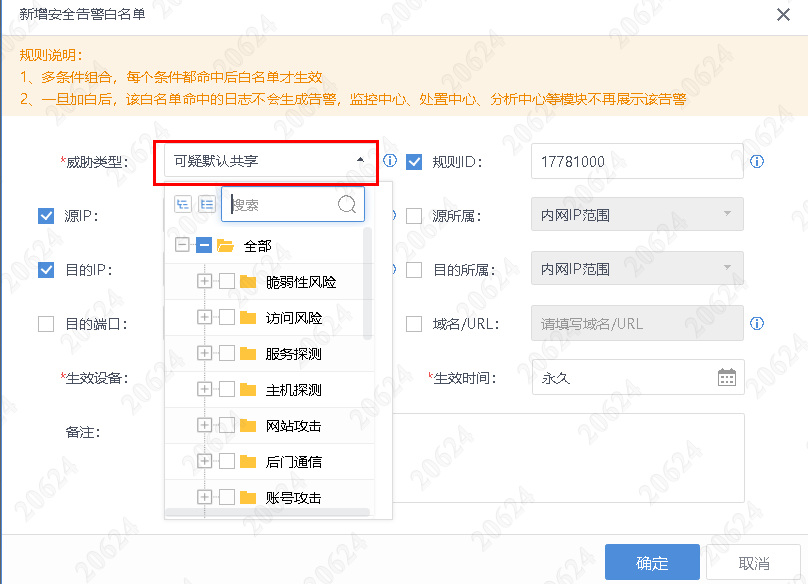Click the 网站攻击 folder icon
The width and height of the screenshot is (808, 584).
click(248, 426)
